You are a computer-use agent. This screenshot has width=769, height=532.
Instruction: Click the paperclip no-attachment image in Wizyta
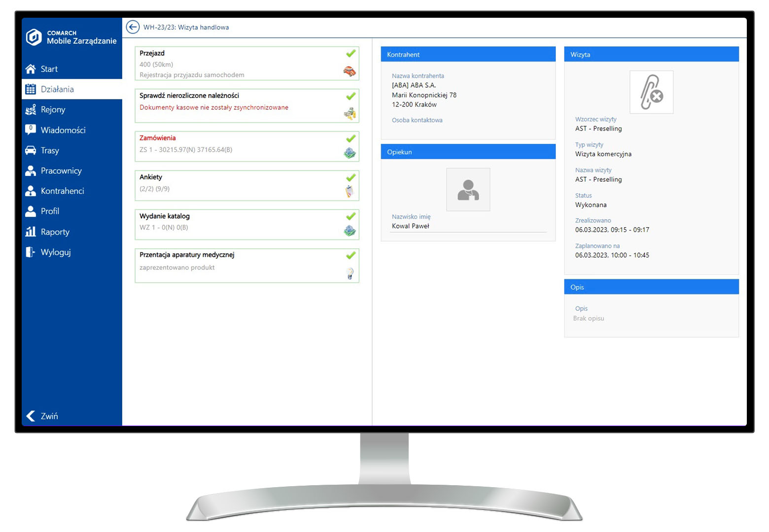(652, 92)
